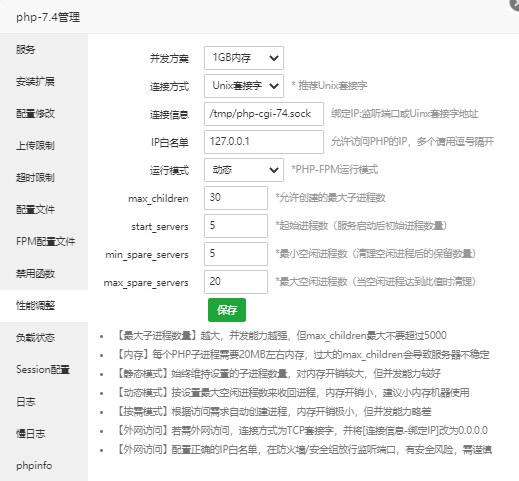The image size is (519, 481).
Task: Expand the 连接方式 Unix套接字 dropdown
Action: tap(244, 86)
